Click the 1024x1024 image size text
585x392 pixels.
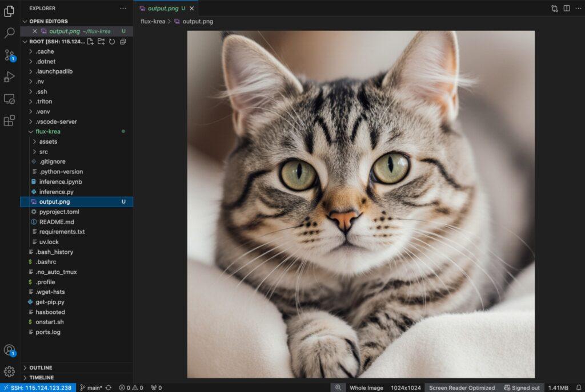(406, 387)
